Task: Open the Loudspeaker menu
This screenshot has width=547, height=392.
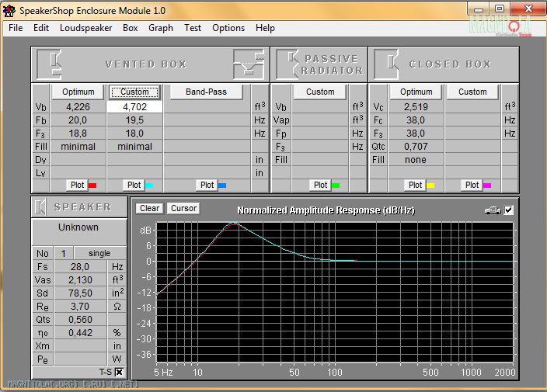Action: 85,28
